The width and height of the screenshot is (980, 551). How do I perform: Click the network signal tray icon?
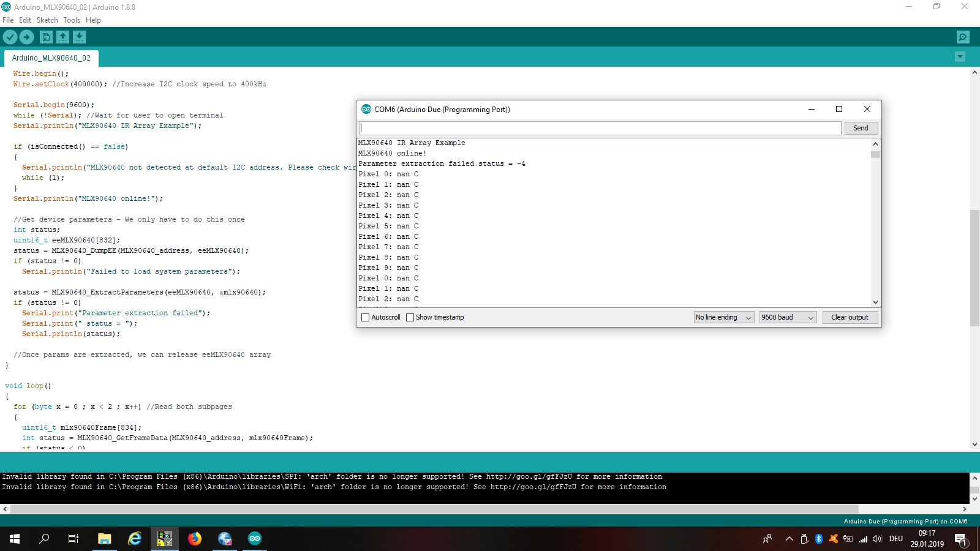click(863, 539)
